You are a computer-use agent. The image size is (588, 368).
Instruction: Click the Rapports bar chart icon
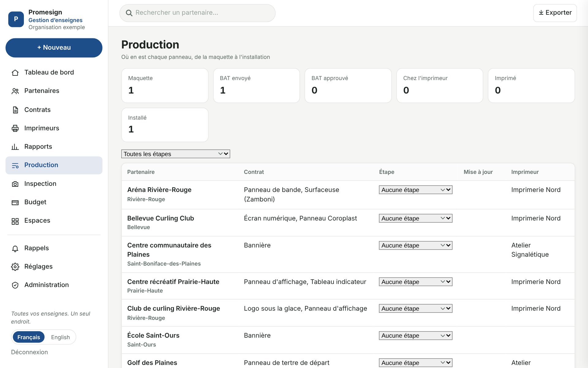click(15, 147)
